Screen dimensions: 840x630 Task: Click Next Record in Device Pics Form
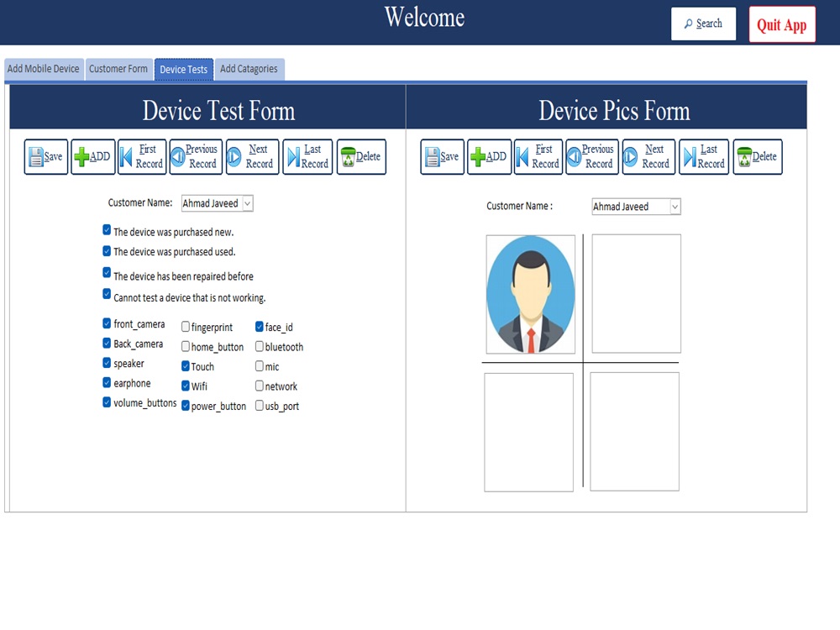click(648, 156)
